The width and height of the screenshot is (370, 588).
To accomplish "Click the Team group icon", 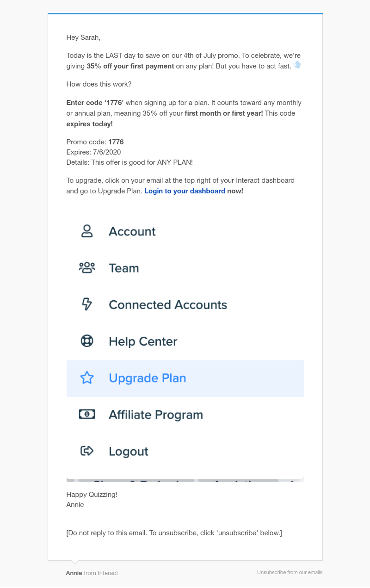I will pos(87,268).
